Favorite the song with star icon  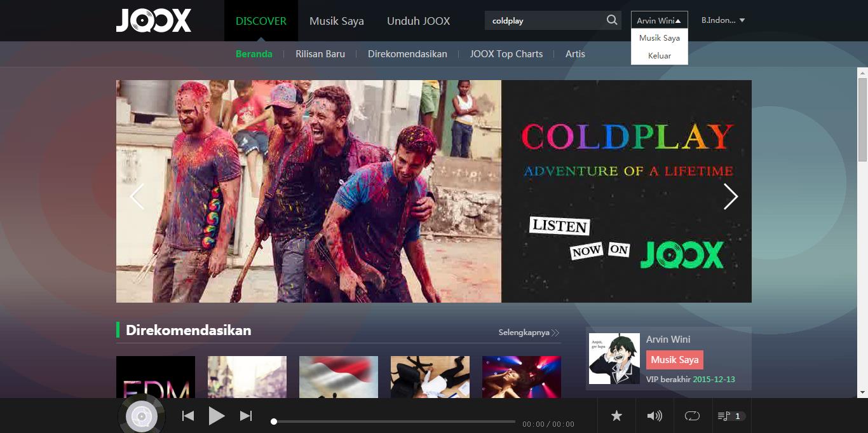point(616,416)
